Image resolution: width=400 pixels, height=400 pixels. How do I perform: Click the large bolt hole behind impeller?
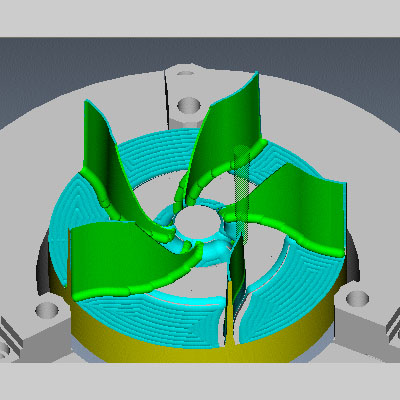pyautogui.click(x=189, y=105)
